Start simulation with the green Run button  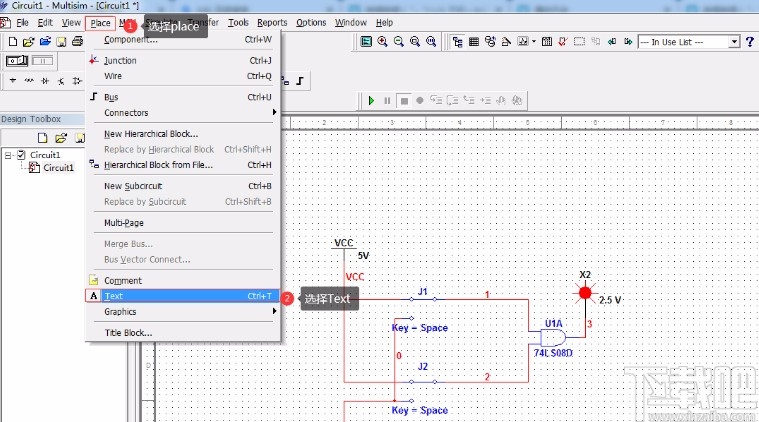coord(371,101)
